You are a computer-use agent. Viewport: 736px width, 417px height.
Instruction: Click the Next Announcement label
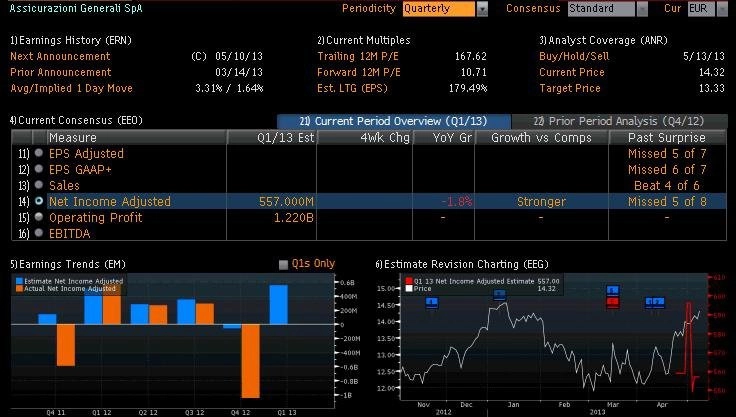pos(60,56)
